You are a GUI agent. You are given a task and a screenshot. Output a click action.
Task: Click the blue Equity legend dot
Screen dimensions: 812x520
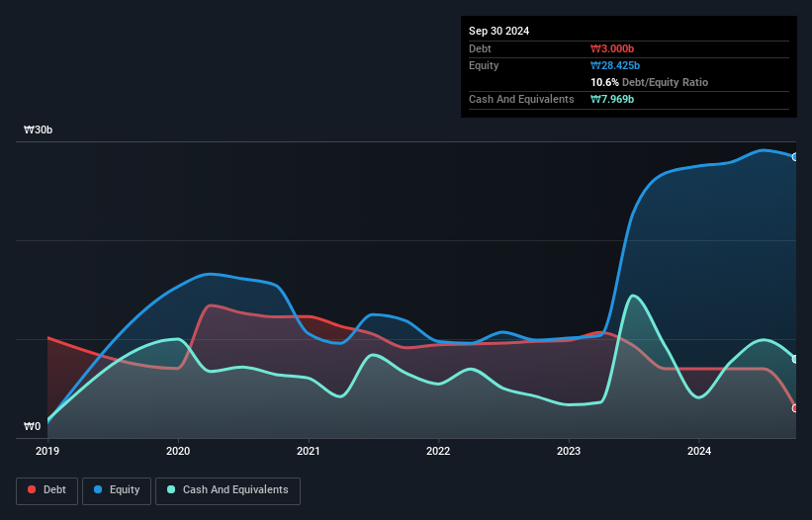98,489
